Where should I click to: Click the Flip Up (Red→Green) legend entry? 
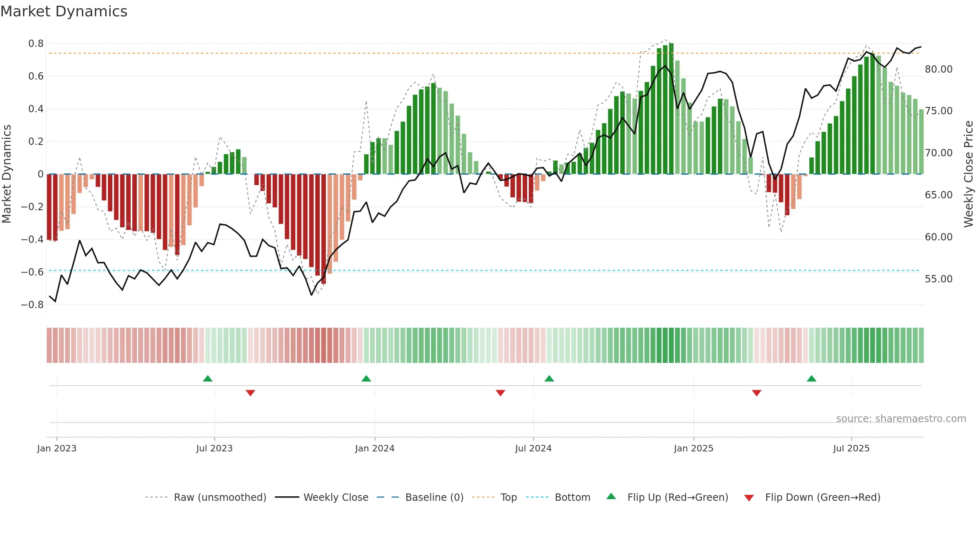tap(667, 497)
